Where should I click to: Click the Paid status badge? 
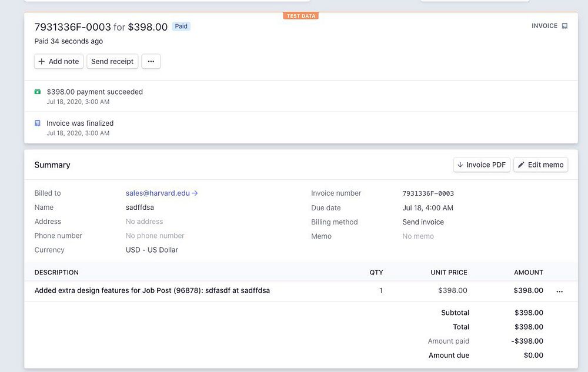[x=181, y=26]
